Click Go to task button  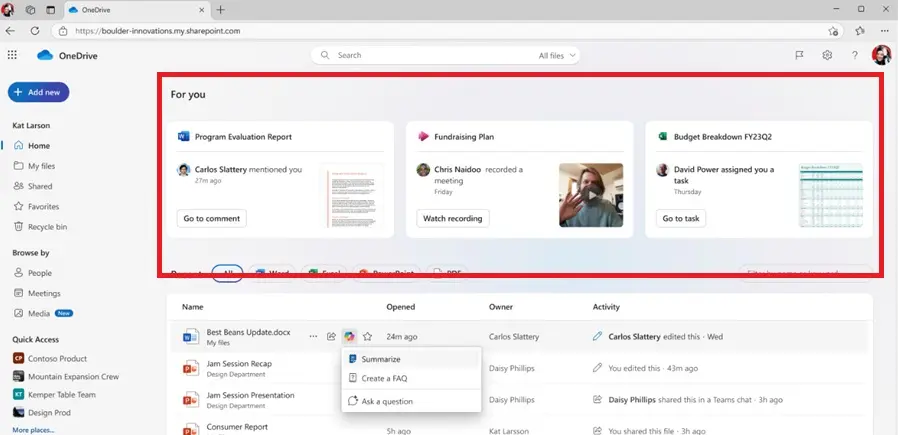point(681,218)
